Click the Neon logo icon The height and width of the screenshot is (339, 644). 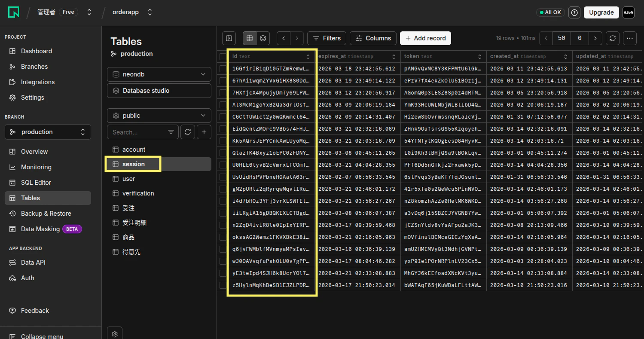tap(14, 12)
